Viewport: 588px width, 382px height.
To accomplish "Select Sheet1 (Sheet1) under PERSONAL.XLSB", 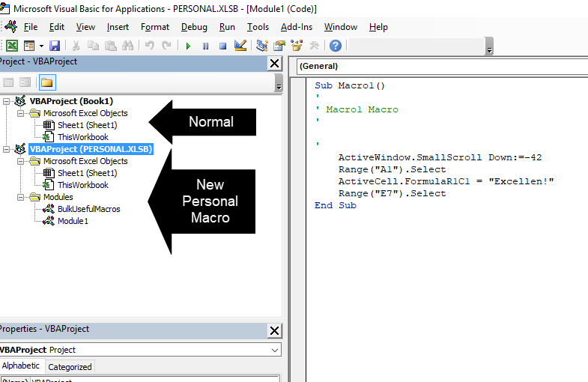I will coord(87,173).
